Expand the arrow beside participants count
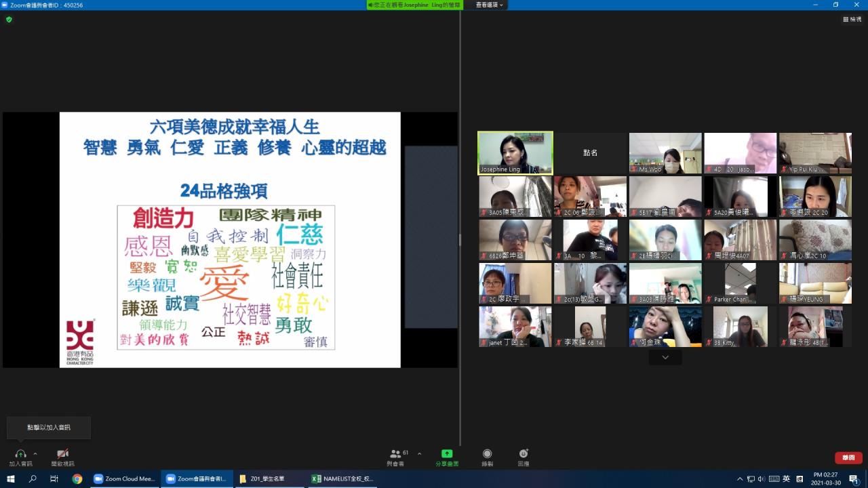 click(419, 453)
